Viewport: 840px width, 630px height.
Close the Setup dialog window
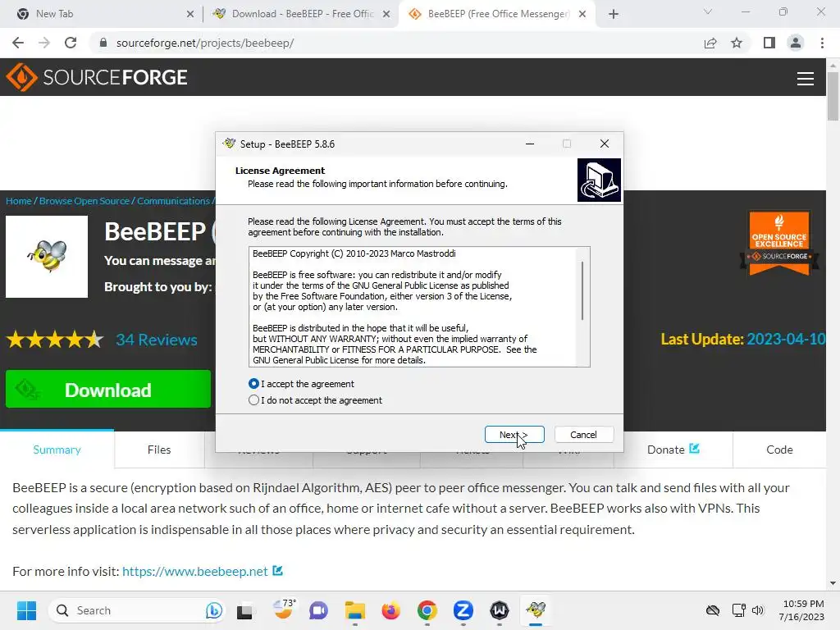(x=605, y=144)
